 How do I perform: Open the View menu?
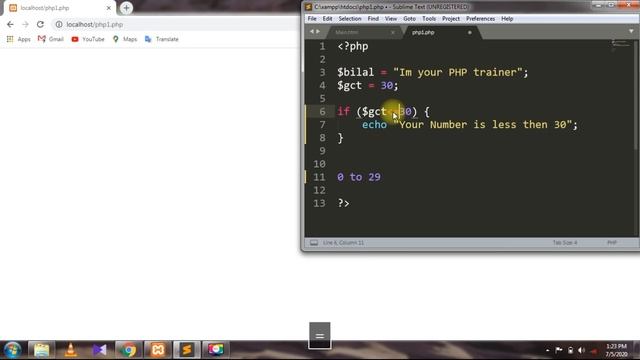coord(391,19)
